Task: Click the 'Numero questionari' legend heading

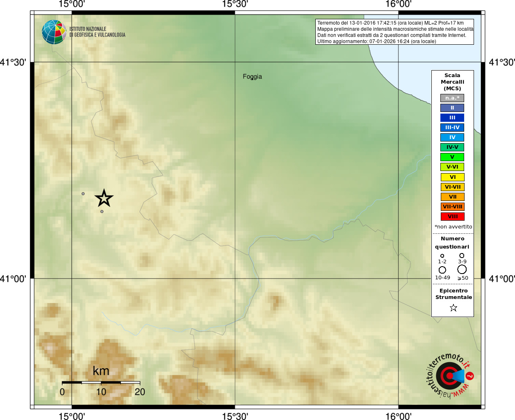Action: (x=452, y=243)
